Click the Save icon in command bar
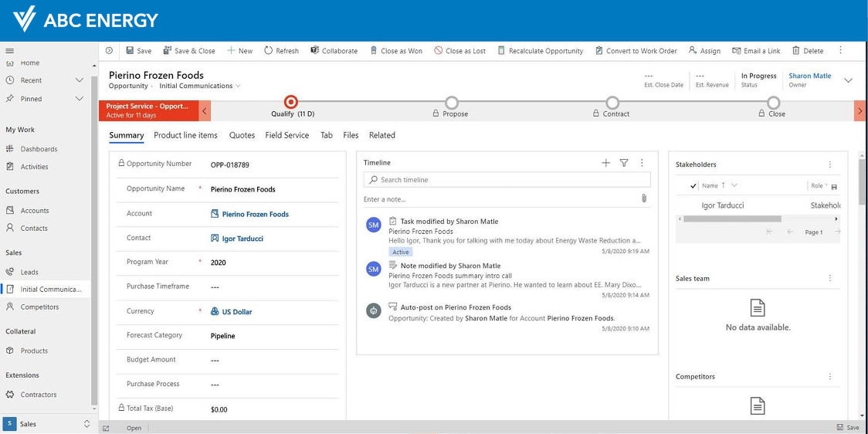Screen dimensions: 868x434 click(131, 51)
